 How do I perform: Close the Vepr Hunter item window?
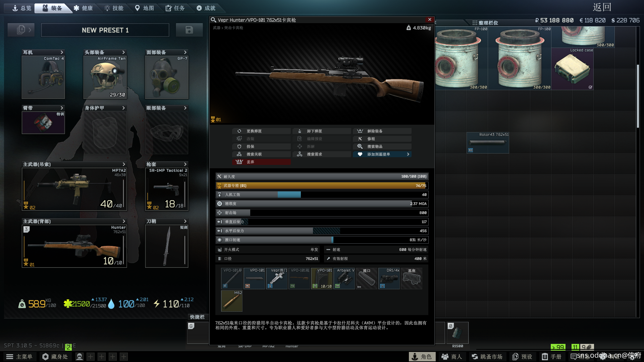[x=430, y=20]
